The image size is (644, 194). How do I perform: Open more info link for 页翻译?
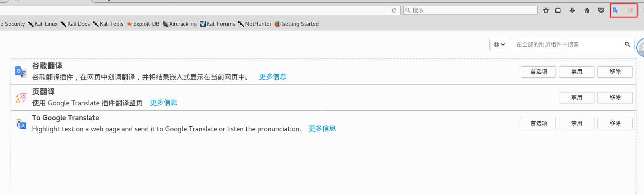point(164,103)
